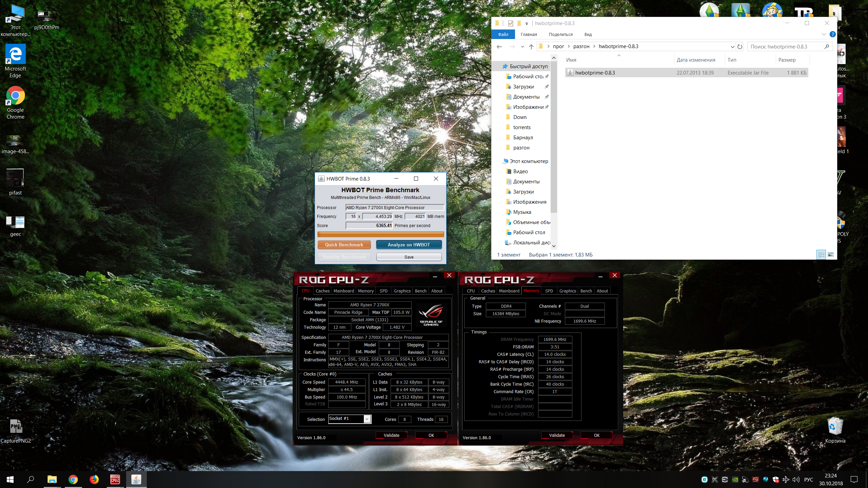Expand the chevron after прор in the path
The width and height of the screenshot is (868, 488).
(569, 46)
